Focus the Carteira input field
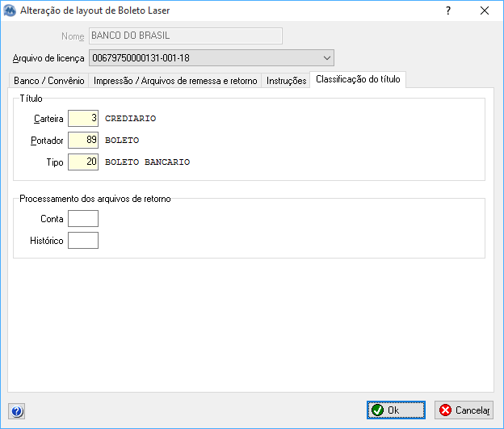 [x=83, y=118]
